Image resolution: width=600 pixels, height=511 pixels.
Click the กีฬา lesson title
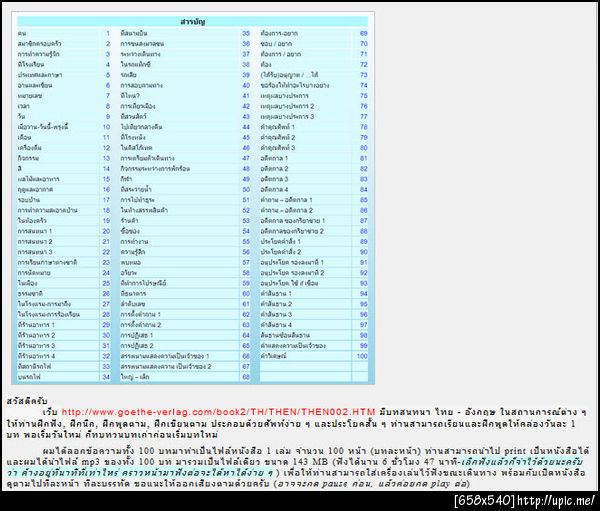126,179
